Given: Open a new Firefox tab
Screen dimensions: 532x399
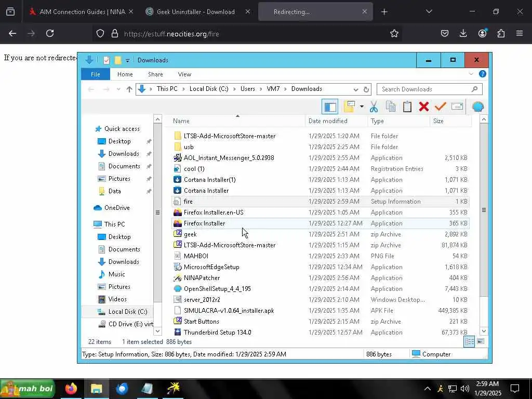Looking at the screenshot, I should (x=384, y=12).
